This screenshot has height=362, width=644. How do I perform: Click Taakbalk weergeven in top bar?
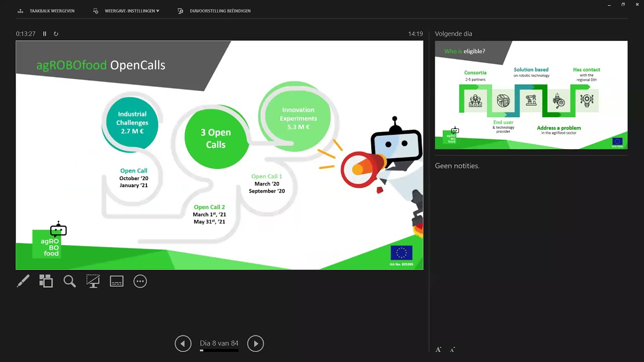tap(52, 11)
